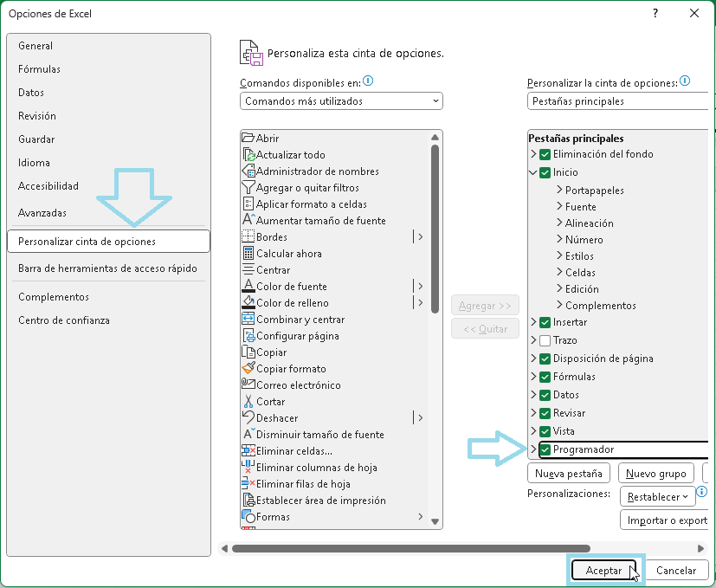Click the Aceptar button
Screen dimensions: 716x588
tap(605, 570)
